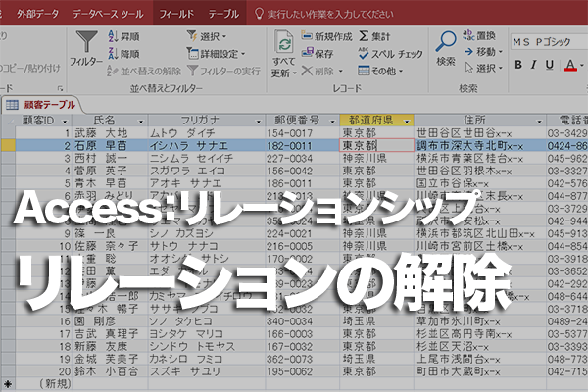The height and width of the screenshot is (392, 588).
Task: Select the 顧客テーブル document tab
Action: click(x=41, y=105)
